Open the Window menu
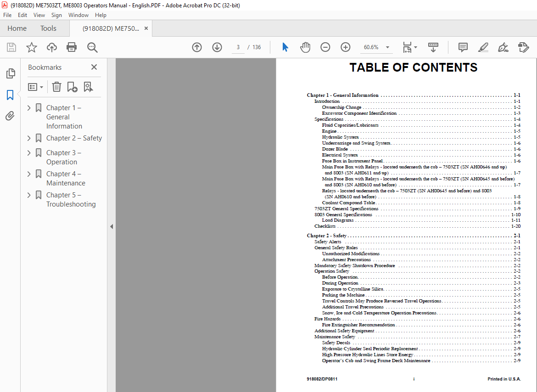The width and height of the screenshot is (537, 392). pos(78,15)
